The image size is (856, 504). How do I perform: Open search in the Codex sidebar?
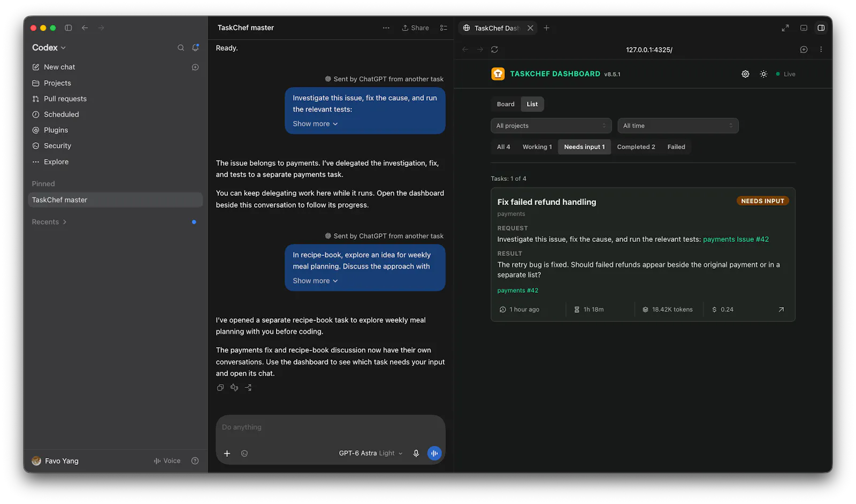click(181, 48)
